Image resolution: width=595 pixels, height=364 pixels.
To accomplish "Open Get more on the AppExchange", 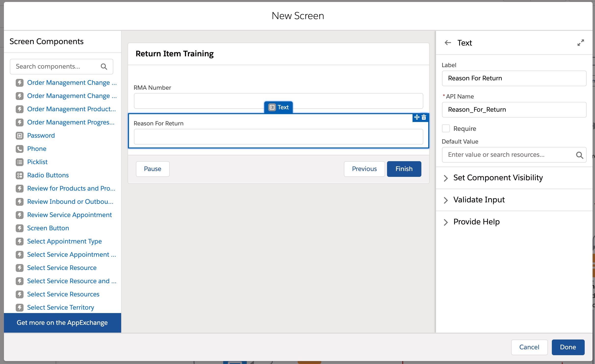I will point(62,323).
